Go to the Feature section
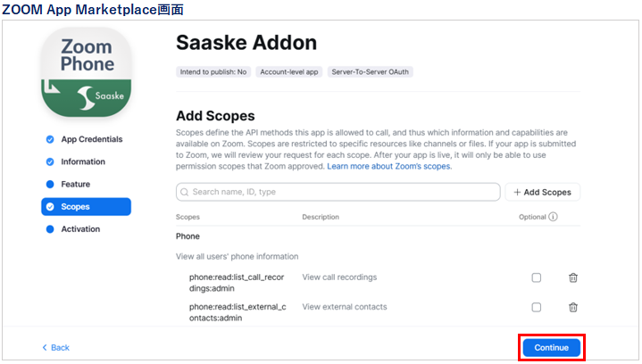642x364 pixels. point(75,184)
